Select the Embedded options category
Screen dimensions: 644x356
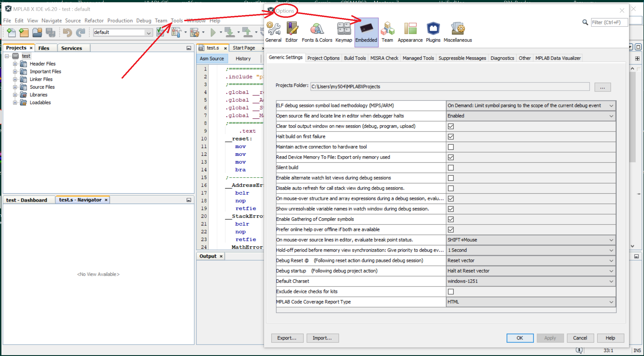pyautogui.click(x=366, y=32)
